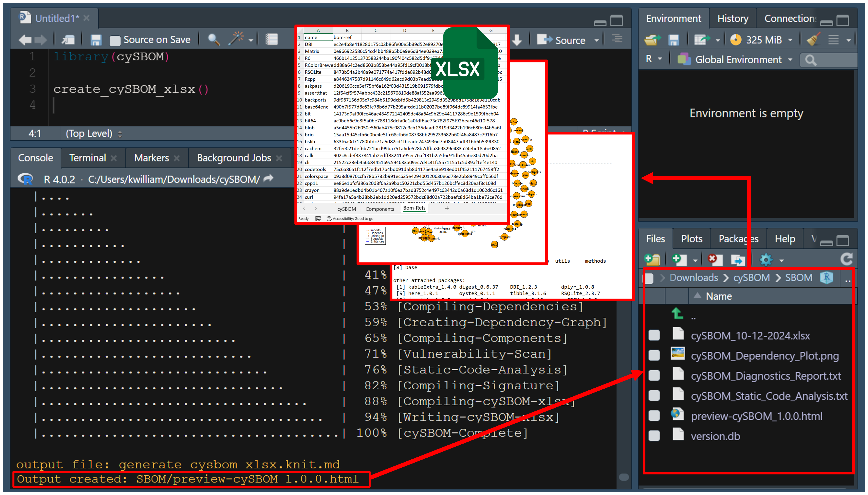This screenshot has width=868, height=495.
Task: Open the Help tab
Action: (x=785, y=239)
